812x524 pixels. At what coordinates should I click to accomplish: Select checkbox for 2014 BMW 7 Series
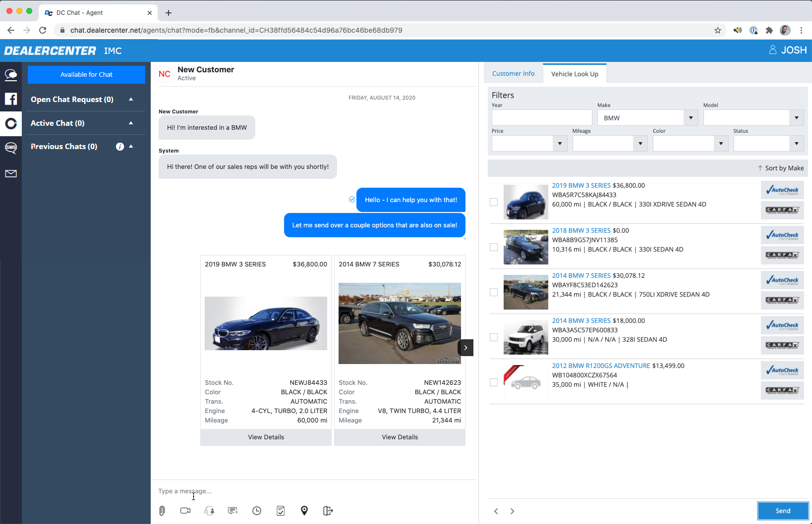click(494, 292)
